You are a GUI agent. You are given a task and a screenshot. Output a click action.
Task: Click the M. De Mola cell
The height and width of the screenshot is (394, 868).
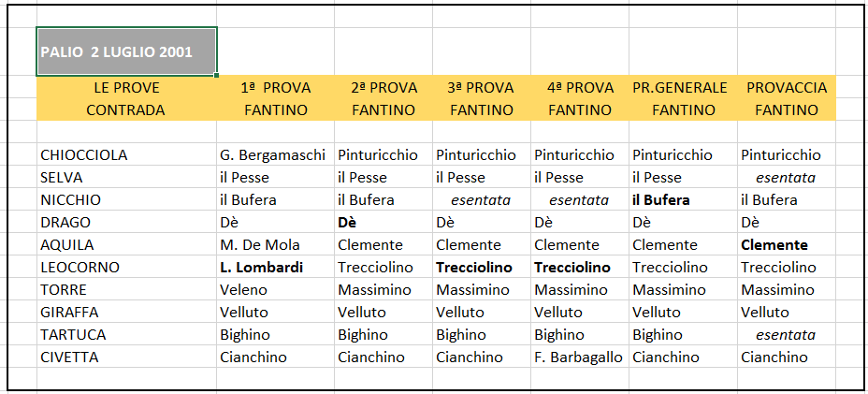[276, 245]
